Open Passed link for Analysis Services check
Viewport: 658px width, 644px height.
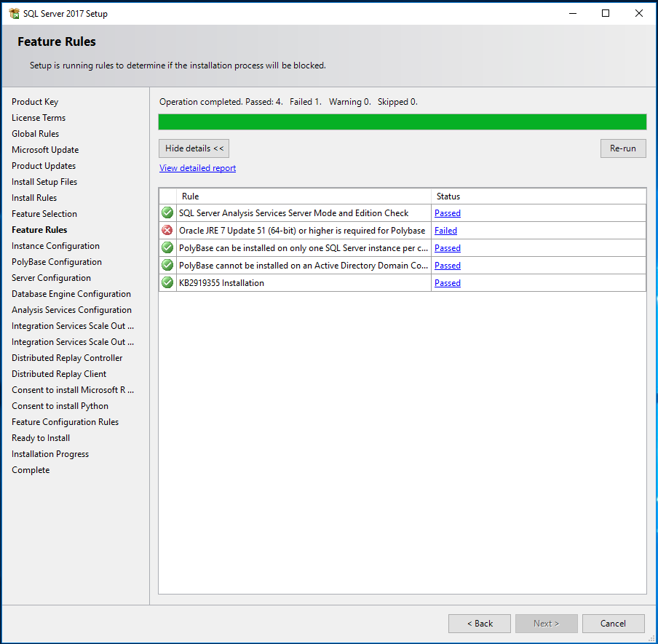447,213
